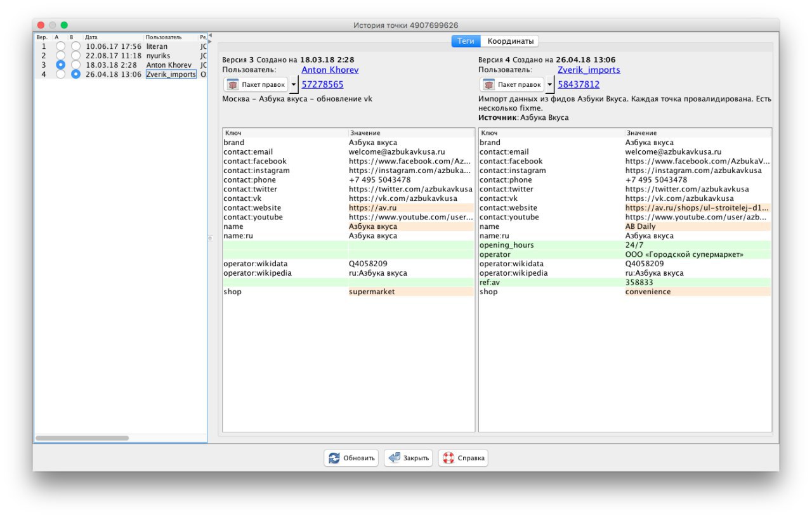Click the green zoom window button
812x518 pixels.
64,25
